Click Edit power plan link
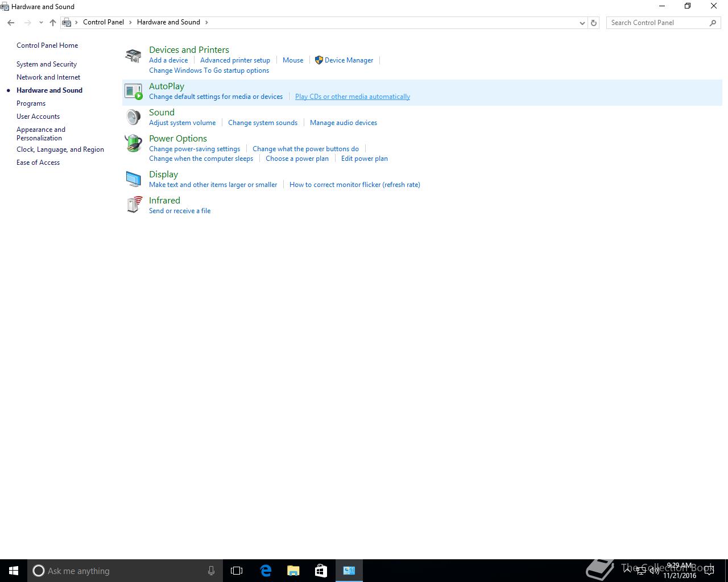 tap(365, 159)
